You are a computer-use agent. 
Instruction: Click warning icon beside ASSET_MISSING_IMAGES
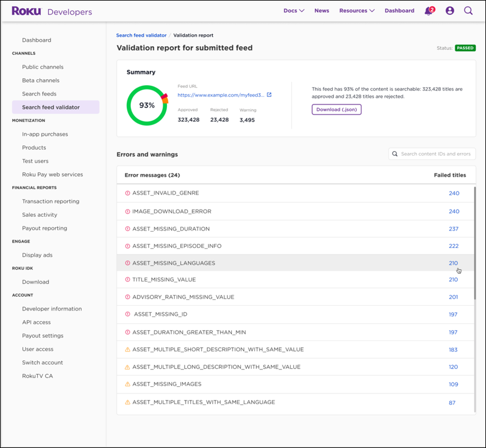(x=127, y=384)
